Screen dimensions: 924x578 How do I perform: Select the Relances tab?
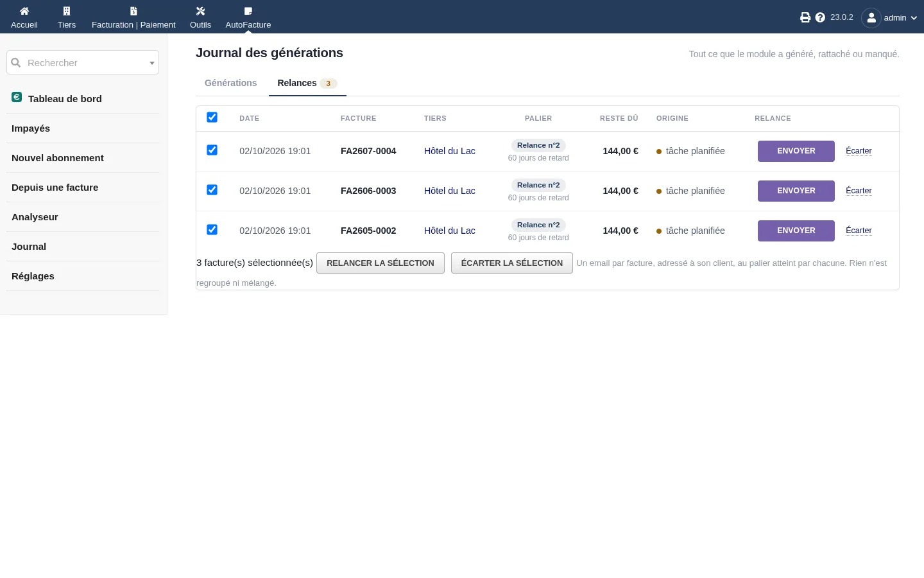tap(307, 83)
